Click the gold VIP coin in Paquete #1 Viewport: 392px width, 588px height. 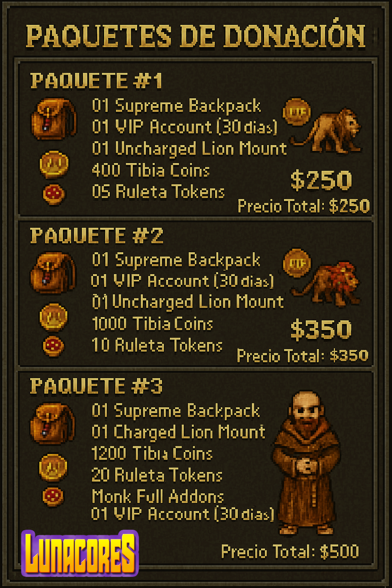[296, 112]
